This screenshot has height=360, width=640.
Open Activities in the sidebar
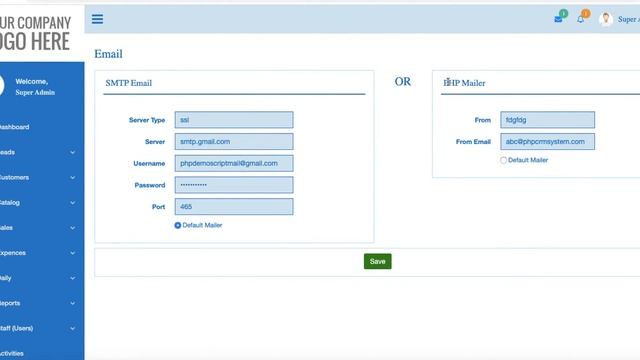[x=12, y=353]
